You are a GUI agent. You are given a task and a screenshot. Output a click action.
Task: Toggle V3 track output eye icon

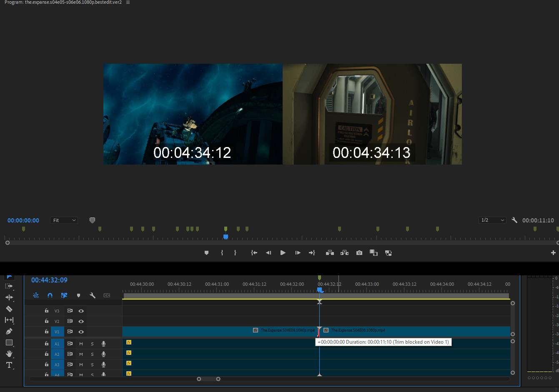[x=81, y=311]
